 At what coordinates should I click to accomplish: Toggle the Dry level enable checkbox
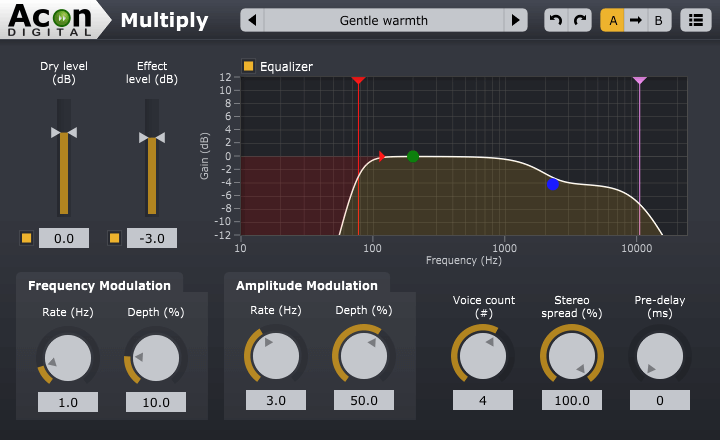(x=27, y=238)
